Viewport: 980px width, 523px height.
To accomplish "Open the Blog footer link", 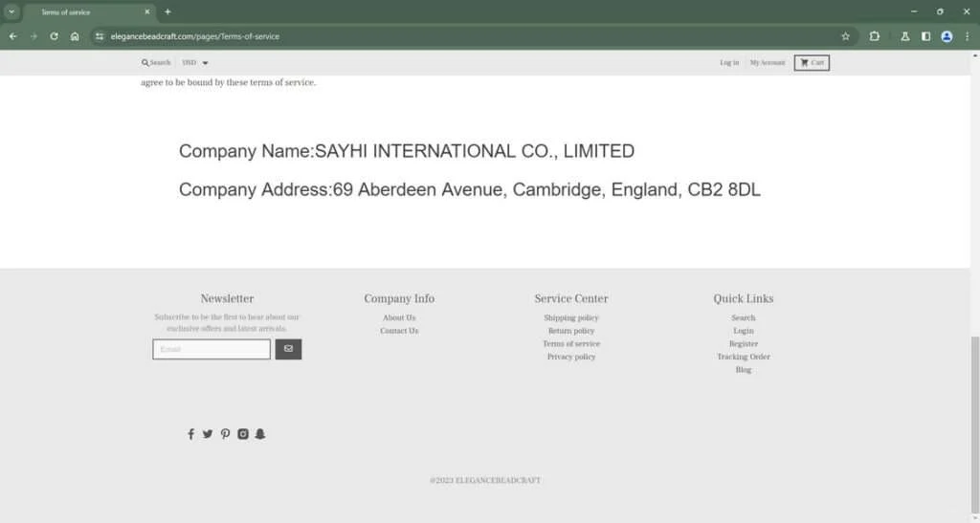I will [743, 370].
